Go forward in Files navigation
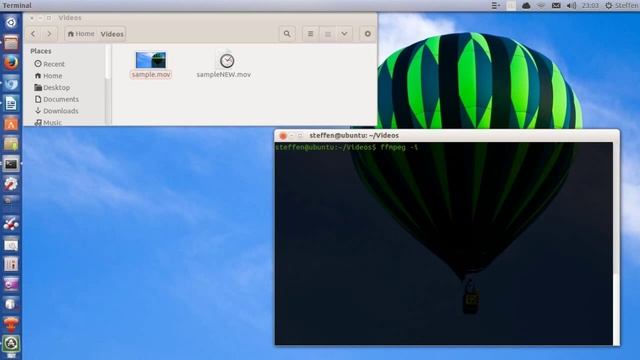The height and width of the screenshot is (360, 640). coord(49,34)
